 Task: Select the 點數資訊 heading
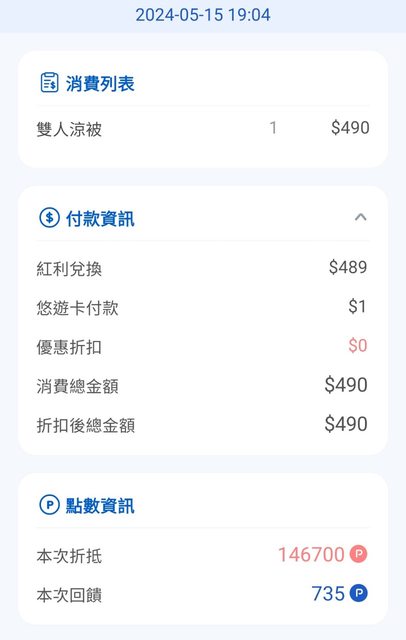100,506
